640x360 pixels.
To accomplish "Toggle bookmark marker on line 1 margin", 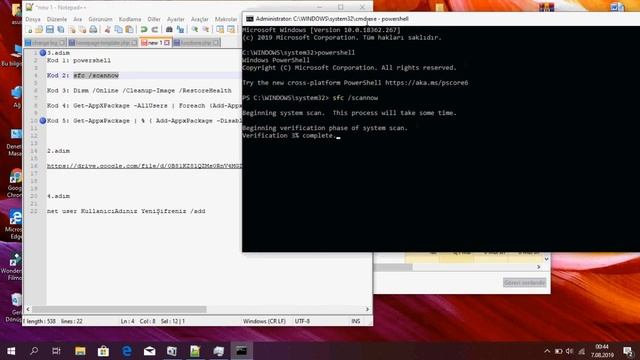I will tap(42, 53).
